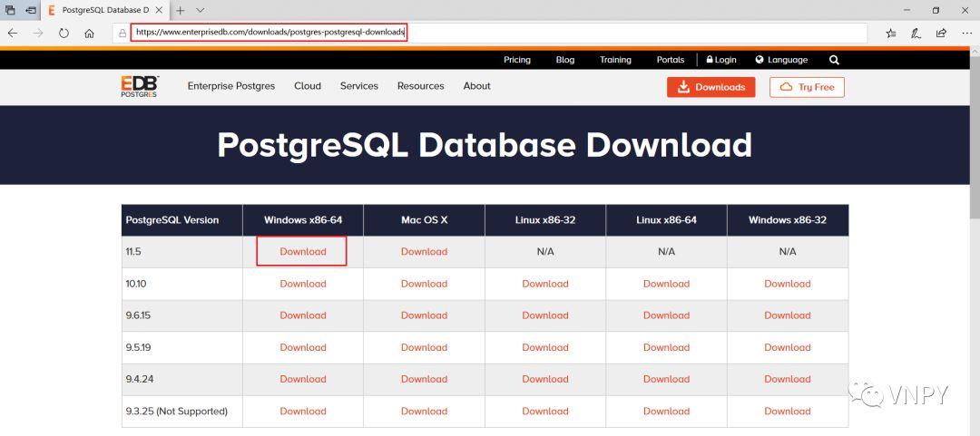Click the PostgreSQL Version column header
The width and height of the screenshot is (980, 436).
click(x=181, y=220)
